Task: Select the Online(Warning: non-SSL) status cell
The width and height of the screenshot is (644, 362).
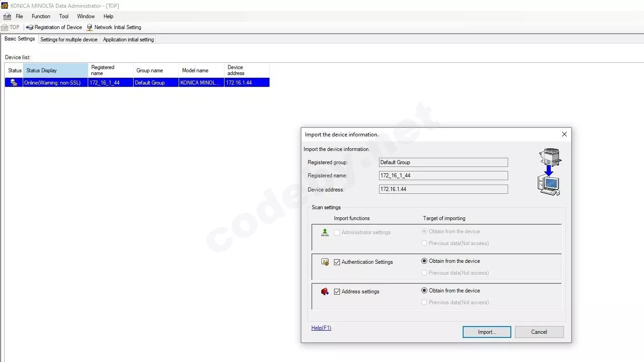Action: coord(55,83)
